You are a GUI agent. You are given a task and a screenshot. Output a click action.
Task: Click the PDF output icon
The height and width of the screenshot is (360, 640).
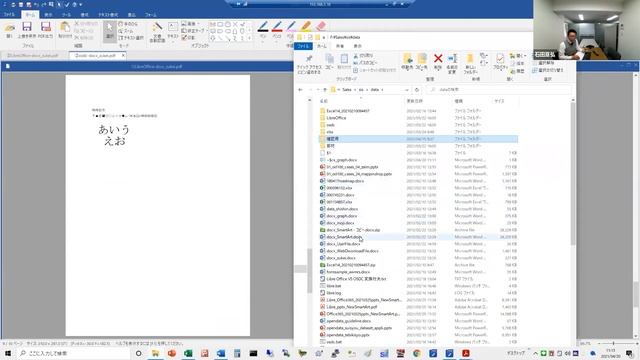[x=46, y=27]
